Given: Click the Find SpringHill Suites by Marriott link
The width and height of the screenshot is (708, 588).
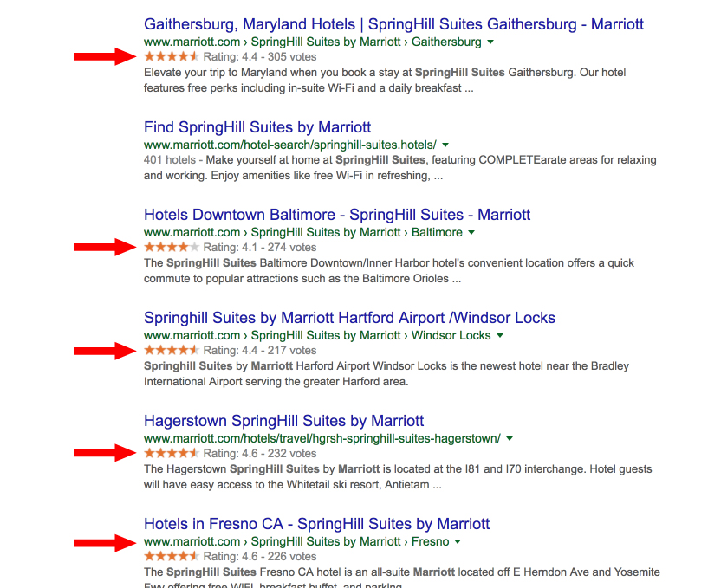Looking at the screenshot, I should coord(257,127).
